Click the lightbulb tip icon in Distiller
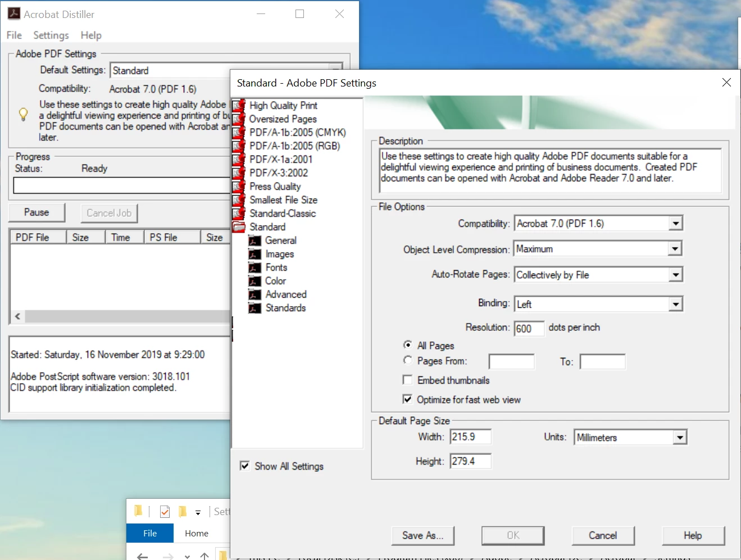 23,115
